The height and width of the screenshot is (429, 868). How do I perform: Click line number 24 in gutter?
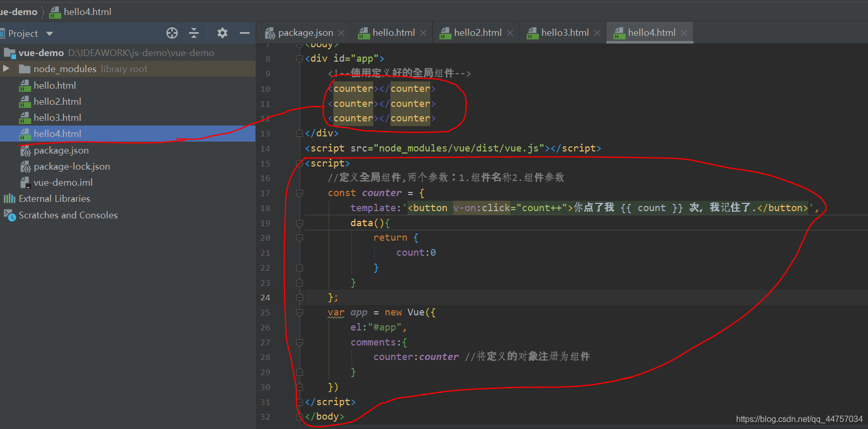pyautogui.click(x=265, y=298)
